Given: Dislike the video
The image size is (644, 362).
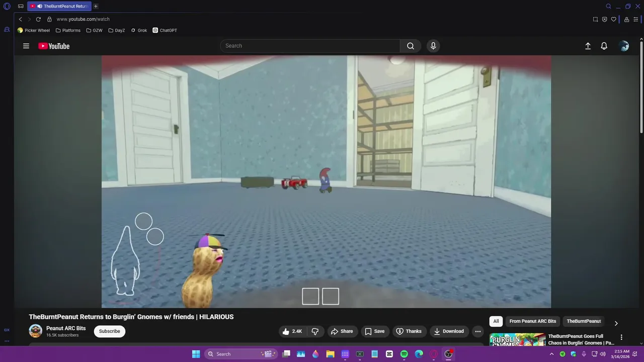Looking at the screenshot, I should (315, 331).
